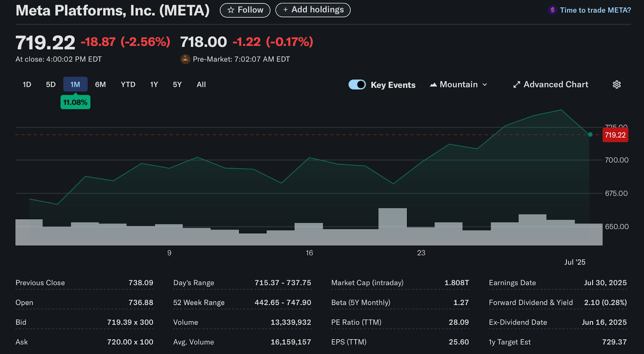Click the purple dollar trade icon
Screen dimensions: 644x354
[552, 10]
